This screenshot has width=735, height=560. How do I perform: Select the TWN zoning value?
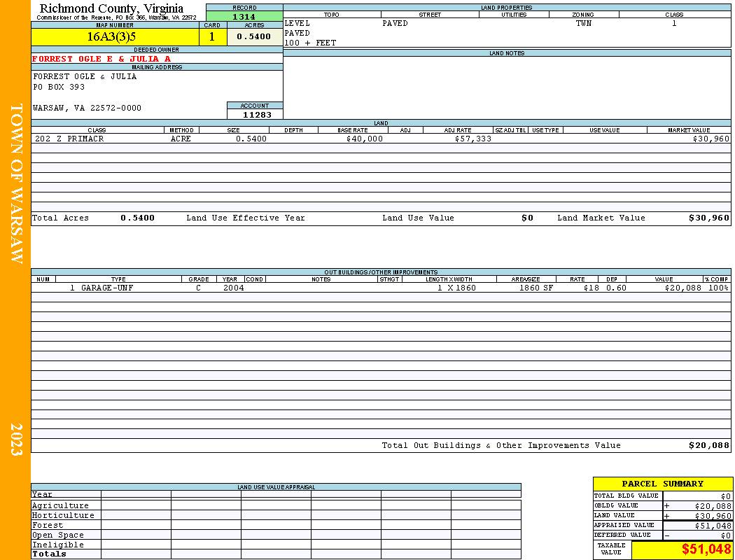click(x=584, y=23)
